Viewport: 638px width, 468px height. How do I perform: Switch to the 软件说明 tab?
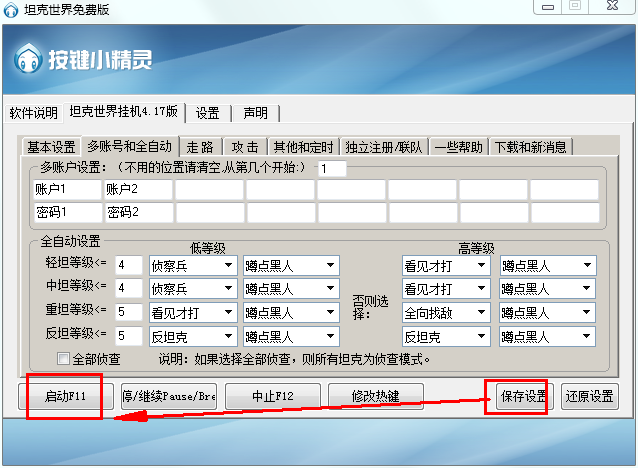coord(34,112)
